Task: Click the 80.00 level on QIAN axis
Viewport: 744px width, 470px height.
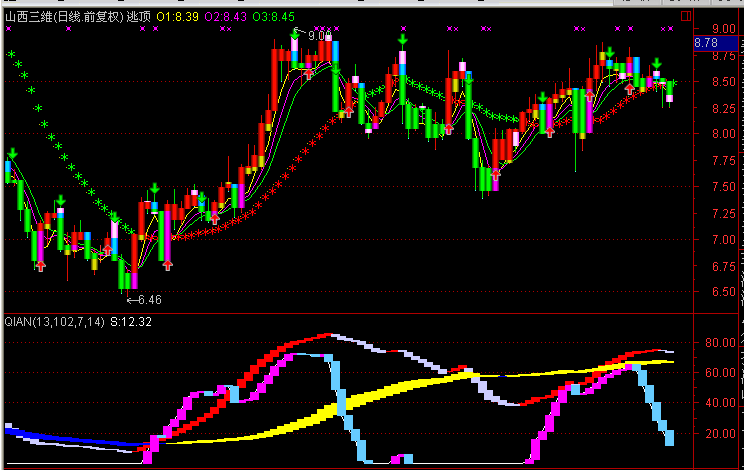Action: pos(720,342)
